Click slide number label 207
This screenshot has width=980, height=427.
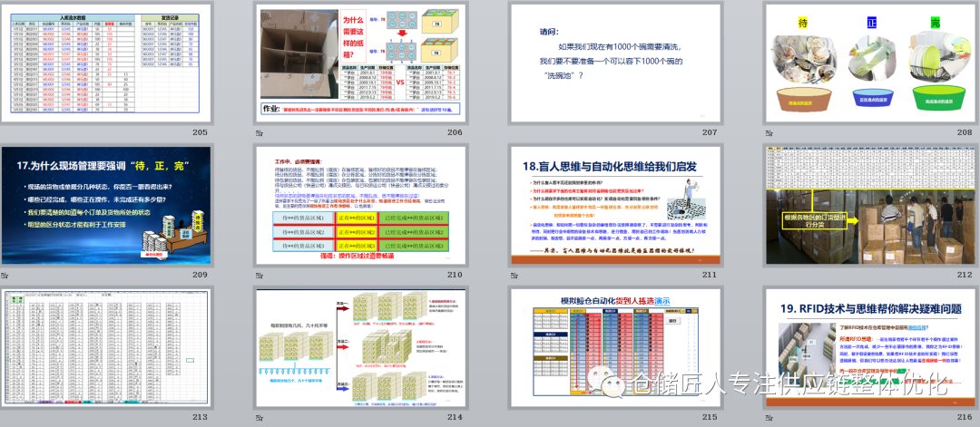click(x=710, y=132)
